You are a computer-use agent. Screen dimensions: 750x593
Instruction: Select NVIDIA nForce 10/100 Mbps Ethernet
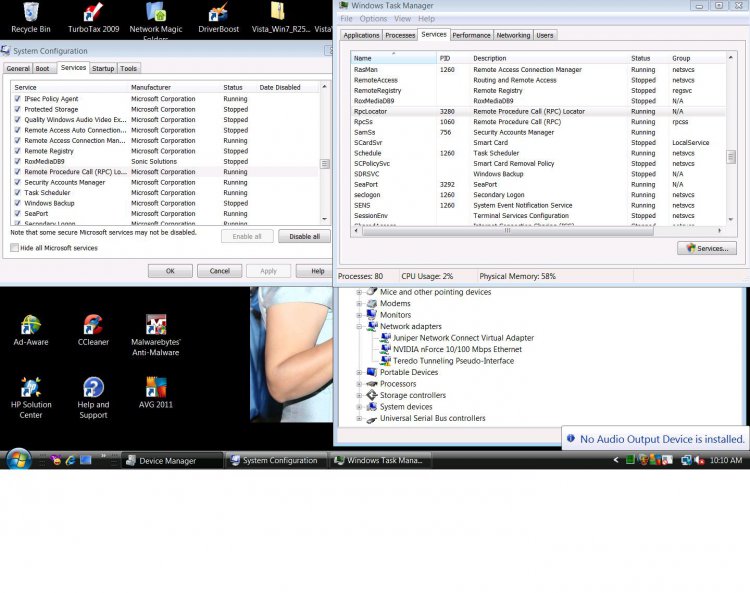point(457,349)
